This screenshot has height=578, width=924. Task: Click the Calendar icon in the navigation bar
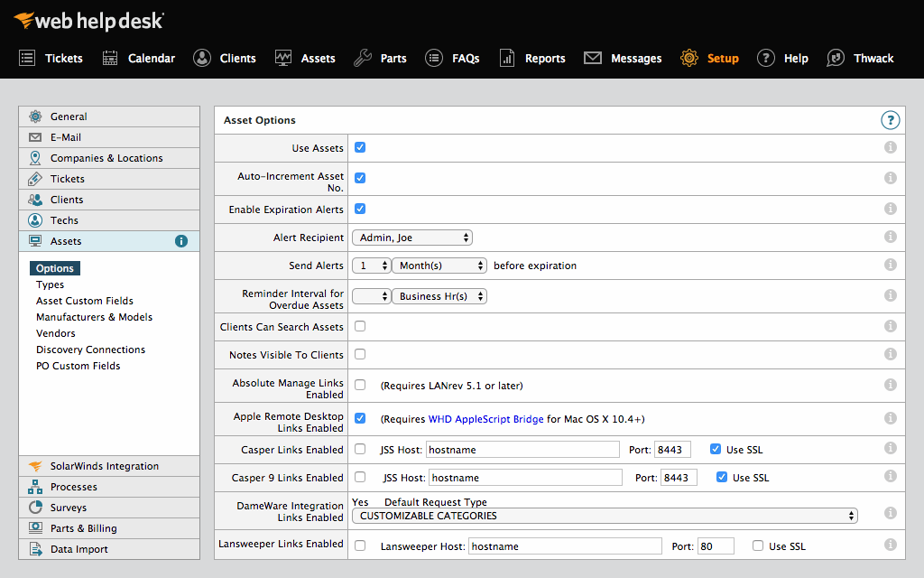[x=110, y=58]
